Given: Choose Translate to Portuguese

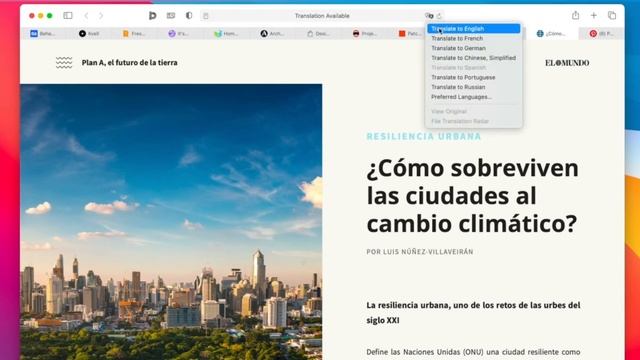Looking at the screenshot, I should [473, 77].
